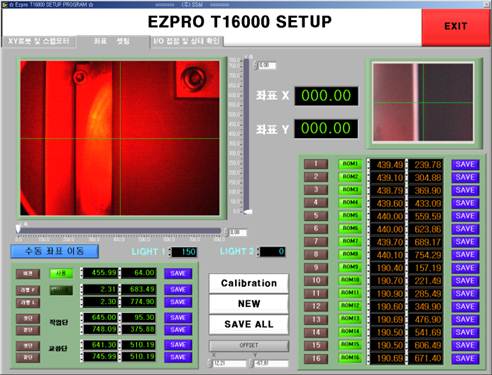
Task: Toggle the bright green switch beside 455.99
Action: pyautogui.click(x=61, y=274)
